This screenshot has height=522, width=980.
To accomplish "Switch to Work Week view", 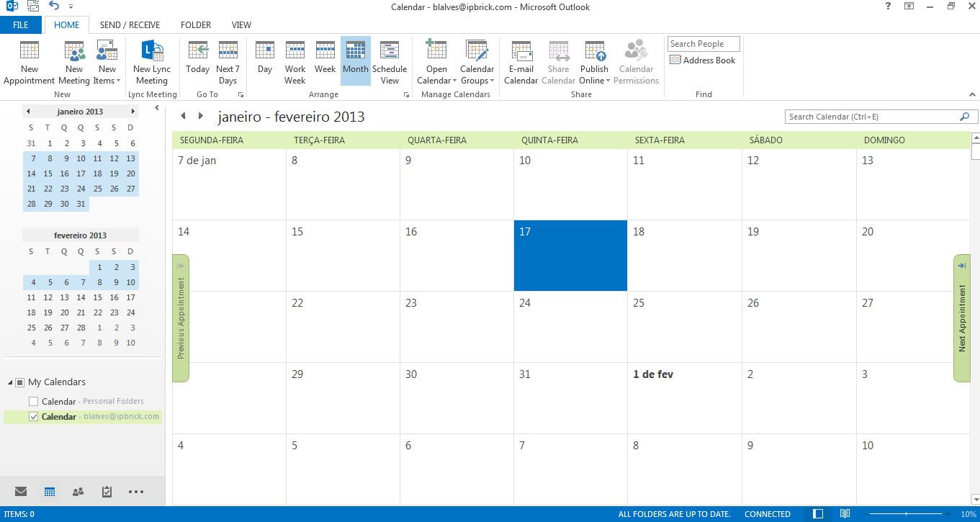I will coord(295,62).
